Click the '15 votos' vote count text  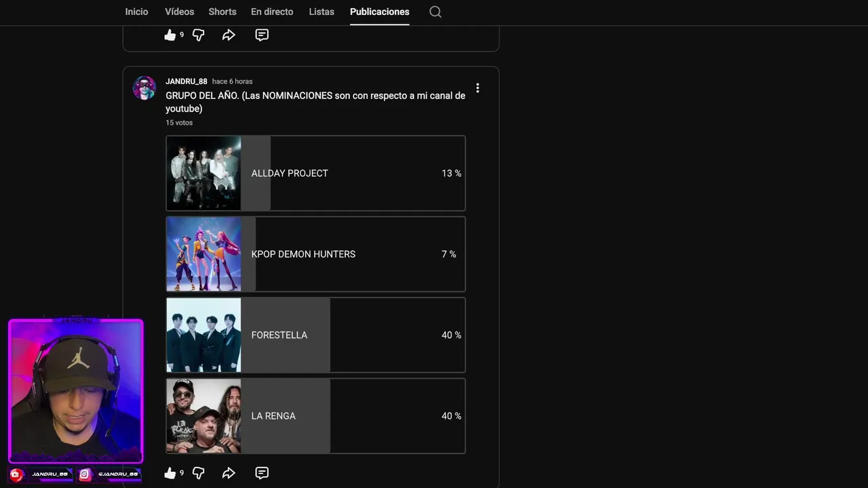[x=179, y=123]
